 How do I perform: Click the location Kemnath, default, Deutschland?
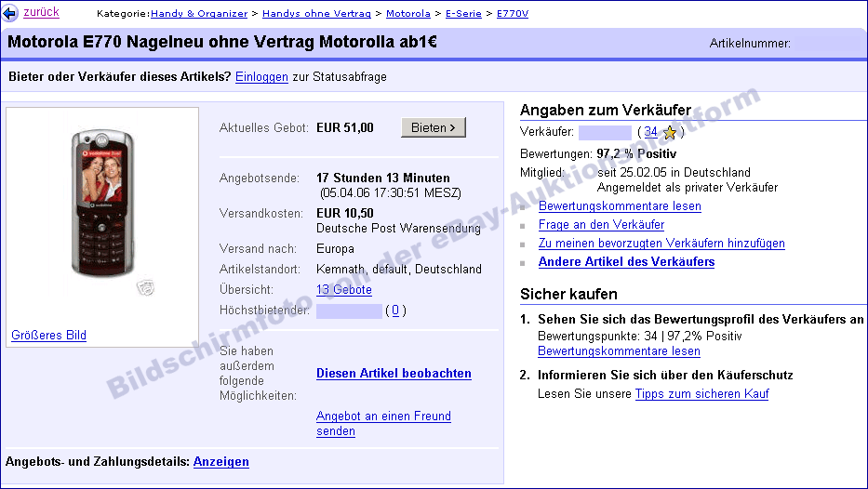[398, 270]
